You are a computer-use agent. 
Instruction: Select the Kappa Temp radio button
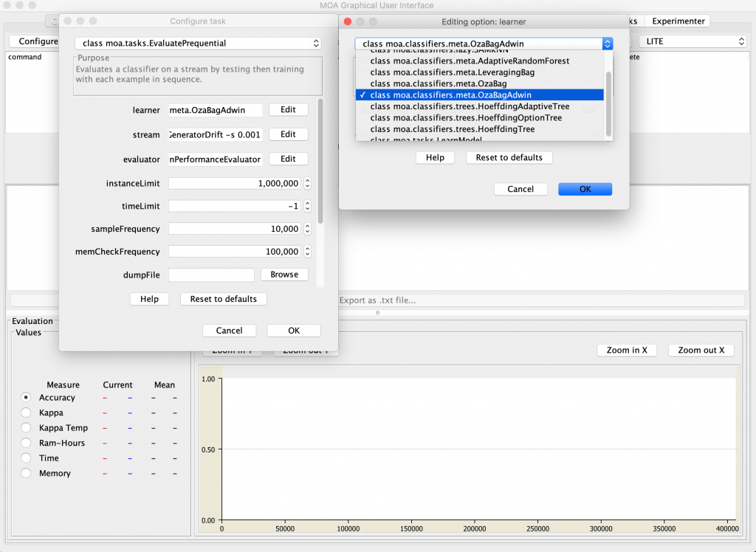pos(26,427)
